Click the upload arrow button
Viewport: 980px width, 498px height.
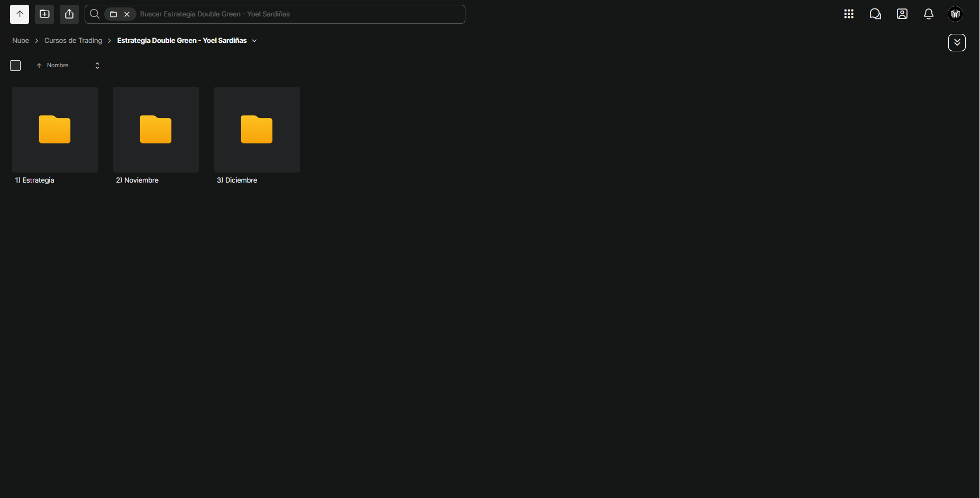[20, 14]
